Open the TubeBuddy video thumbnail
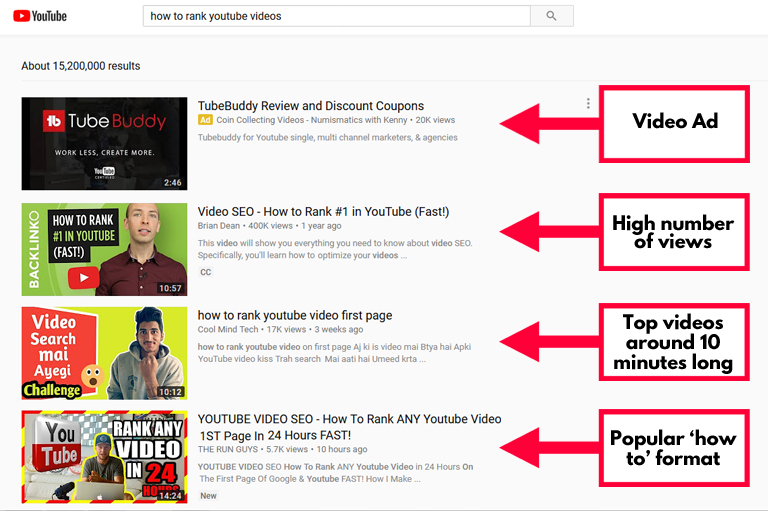The height and width of the screenshot is (511, 768). (104, 144)
